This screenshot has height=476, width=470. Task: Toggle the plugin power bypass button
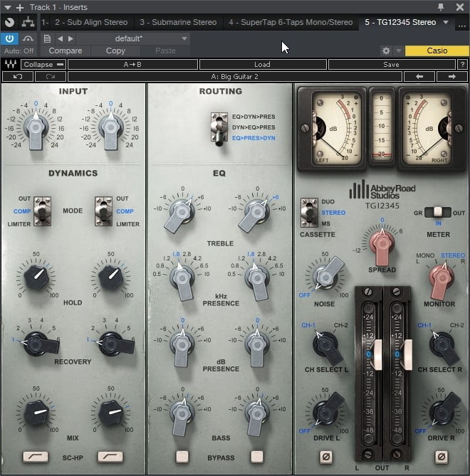click(9, 38)
